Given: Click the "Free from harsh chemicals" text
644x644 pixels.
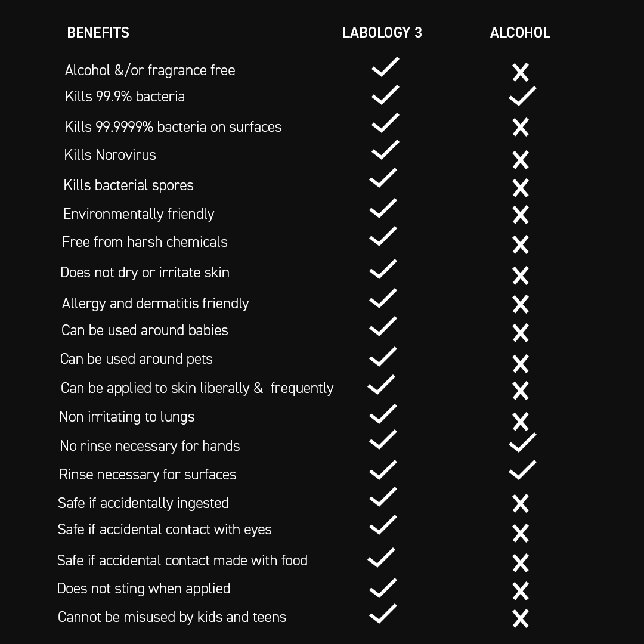Looking at the screenshot, I should tap(145, 242).
